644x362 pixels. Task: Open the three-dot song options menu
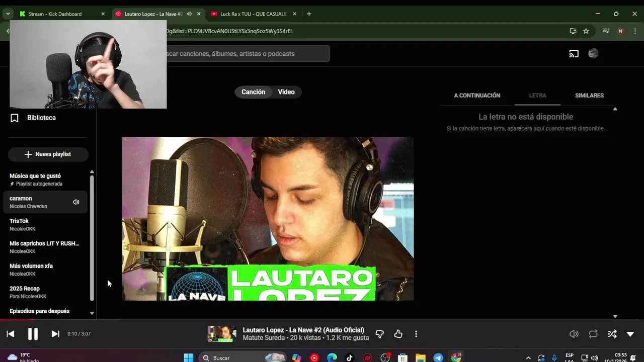tap(416, 334)
